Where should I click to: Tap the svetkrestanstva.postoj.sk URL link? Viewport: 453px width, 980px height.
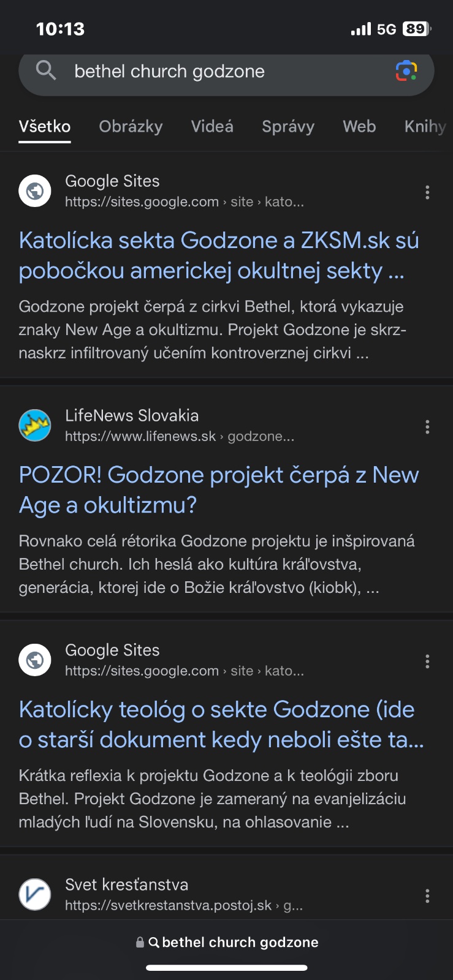pyautogui.click(x=183, y=905)
